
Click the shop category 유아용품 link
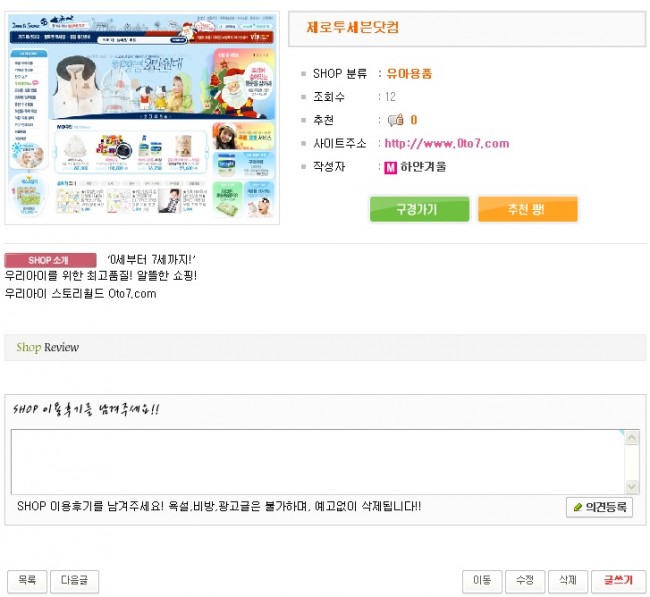coord(409,74)
